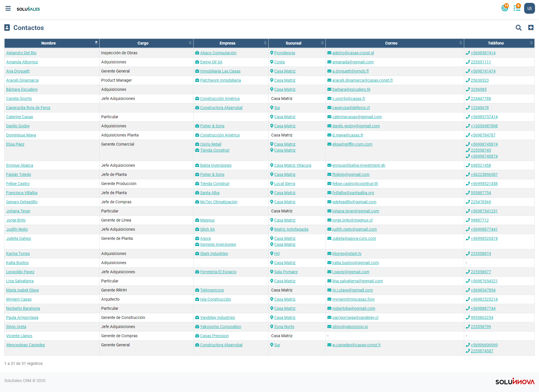Image resolution: width=539 pixels, height=392 pixels.
Task: Open company McTec Climatización
Action: point(219,202)
